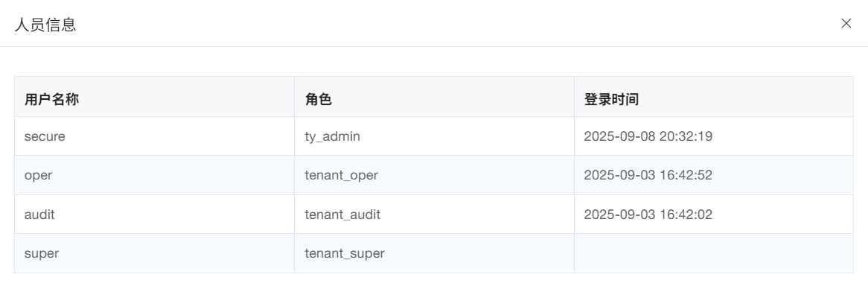
Task: Click the 人员信息 dialog title
Action: point(45,25)
